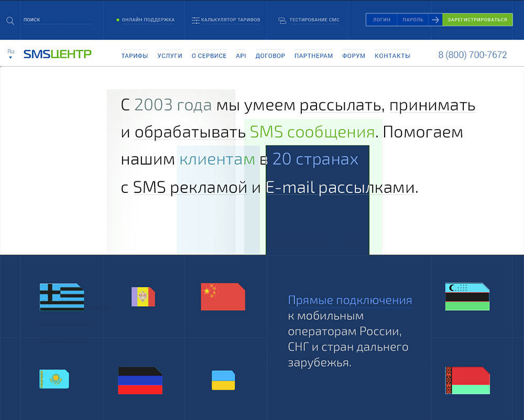Select the Uzbekistan flag SIM card
Screen dimensions: 524x420
467,297
